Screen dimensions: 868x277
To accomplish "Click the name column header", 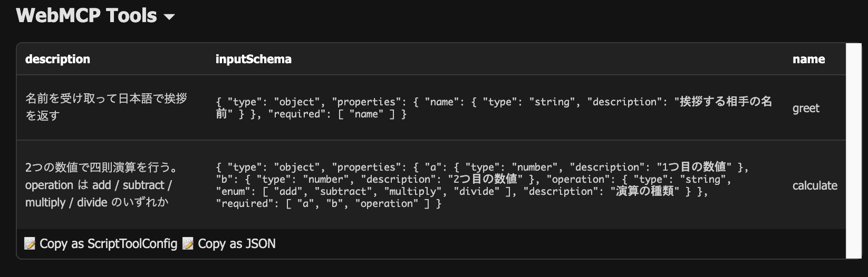I will [x=808, y=59].
